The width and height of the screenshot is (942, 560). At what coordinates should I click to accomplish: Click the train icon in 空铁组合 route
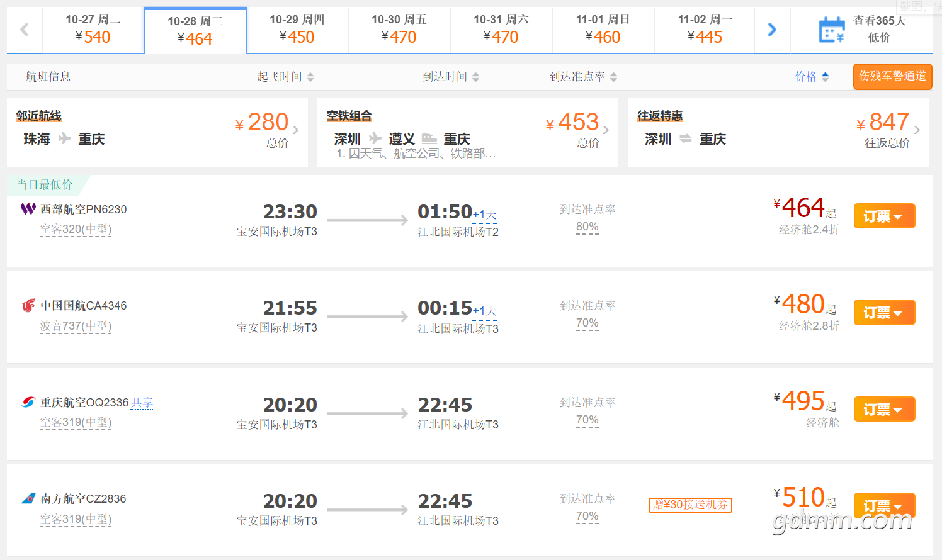point(429,138)
